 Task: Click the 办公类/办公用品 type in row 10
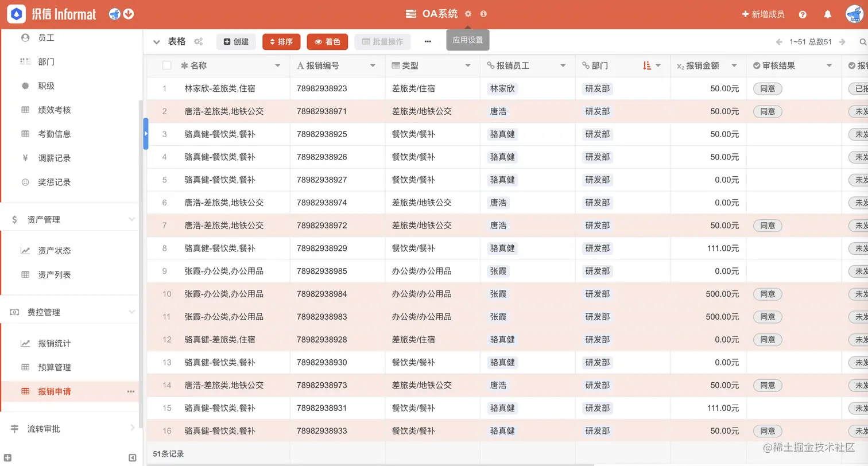tap(421, 294)
